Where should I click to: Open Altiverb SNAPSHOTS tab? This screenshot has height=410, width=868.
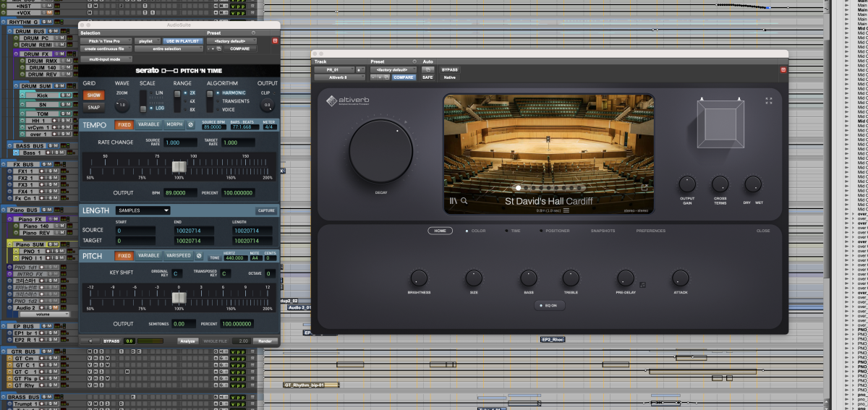pos(603,231)
